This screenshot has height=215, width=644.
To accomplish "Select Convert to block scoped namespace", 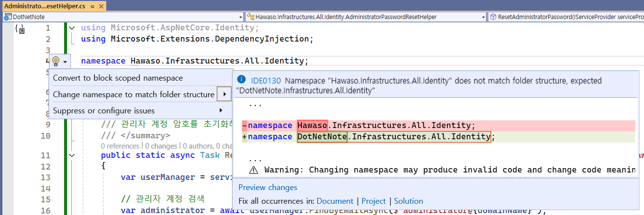I will click(x=117, y=78).
